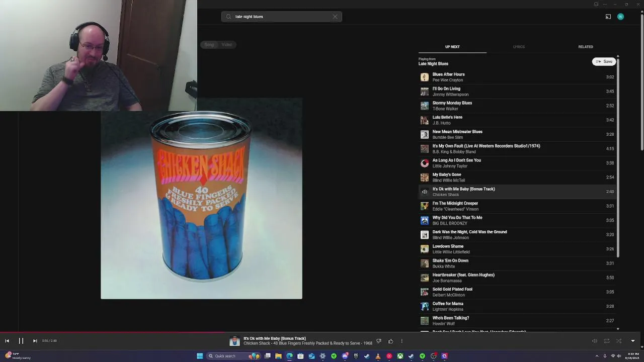
Task: Select New Mean Mistreater Blues
Action: [517, 134]
